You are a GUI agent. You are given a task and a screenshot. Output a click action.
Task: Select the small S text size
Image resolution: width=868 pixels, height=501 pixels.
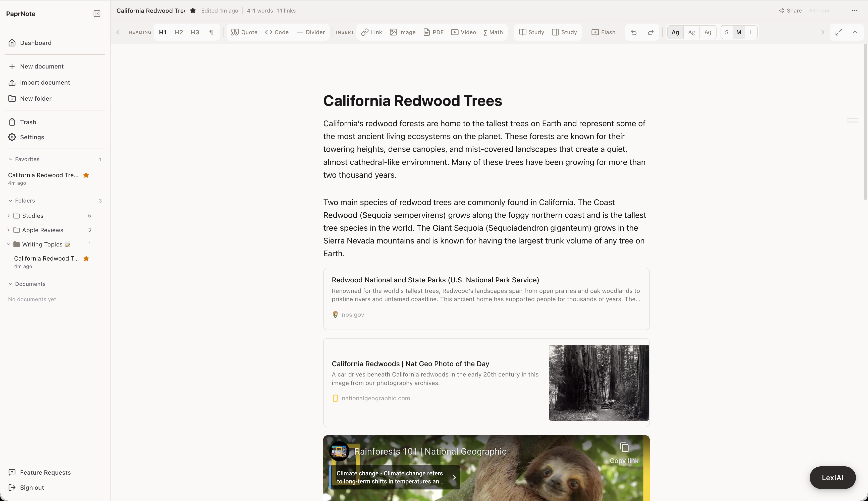(726, 32)
